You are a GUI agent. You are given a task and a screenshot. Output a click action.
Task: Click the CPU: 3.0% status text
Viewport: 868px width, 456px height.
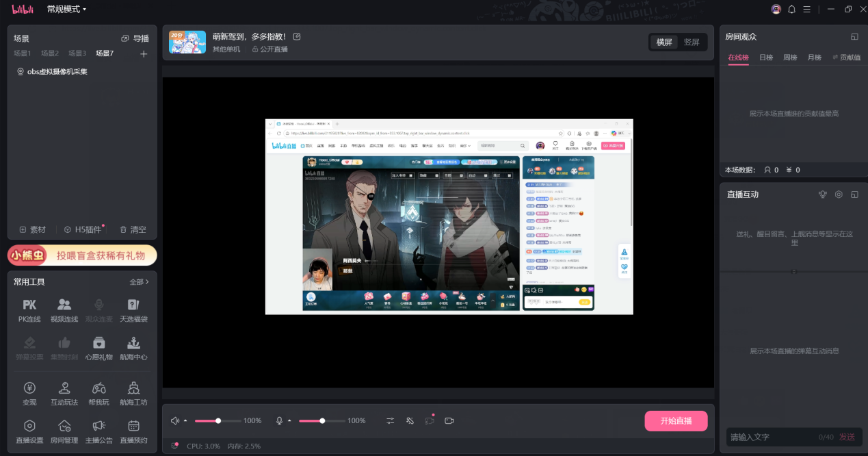pyautogui.click(x=204, y=446)
